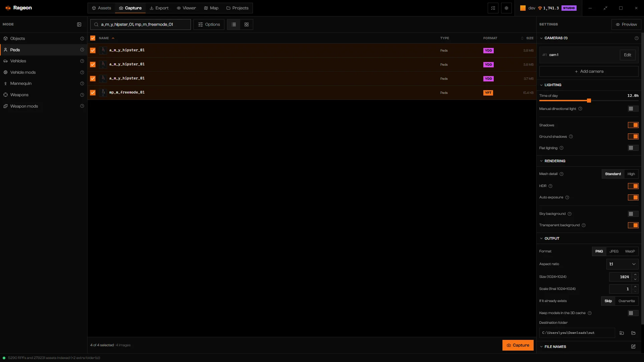Viewport: 644px width, 362px height.
Task: Click the asset search input field
Action: (141, 24)
